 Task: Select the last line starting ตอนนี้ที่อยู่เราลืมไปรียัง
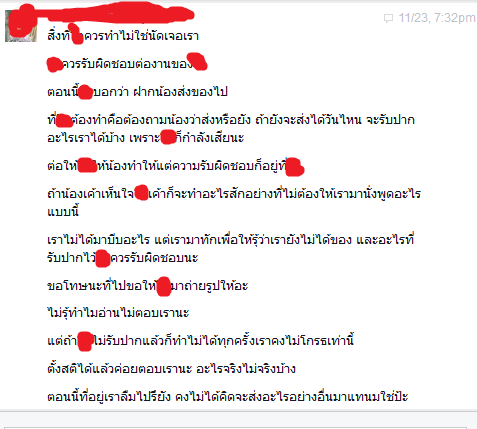228,397
